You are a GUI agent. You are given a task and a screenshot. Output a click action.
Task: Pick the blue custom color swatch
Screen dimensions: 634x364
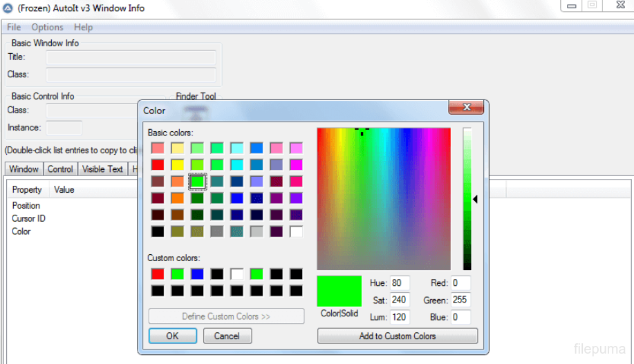tap(197, 274)
